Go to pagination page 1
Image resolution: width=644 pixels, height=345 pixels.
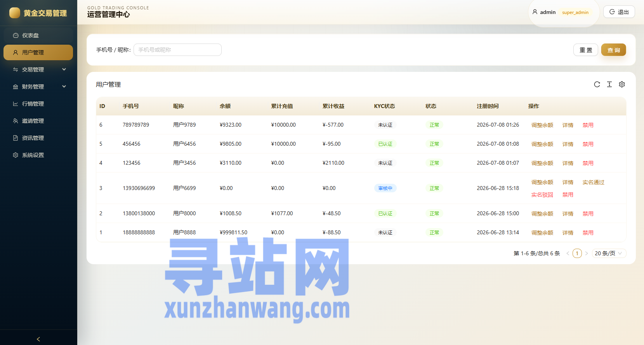[577, 253]
